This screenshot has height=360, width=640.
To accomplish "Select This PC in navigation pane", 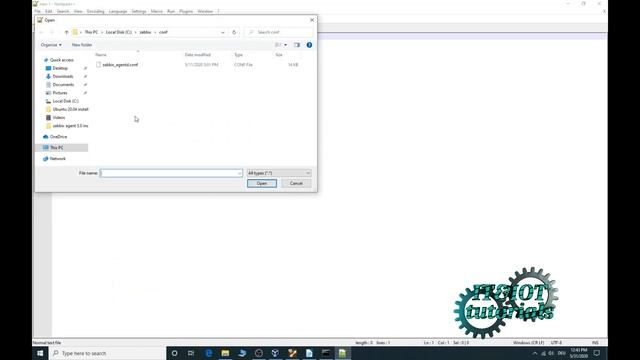I will pyautogui.click(x=56, y=148).
